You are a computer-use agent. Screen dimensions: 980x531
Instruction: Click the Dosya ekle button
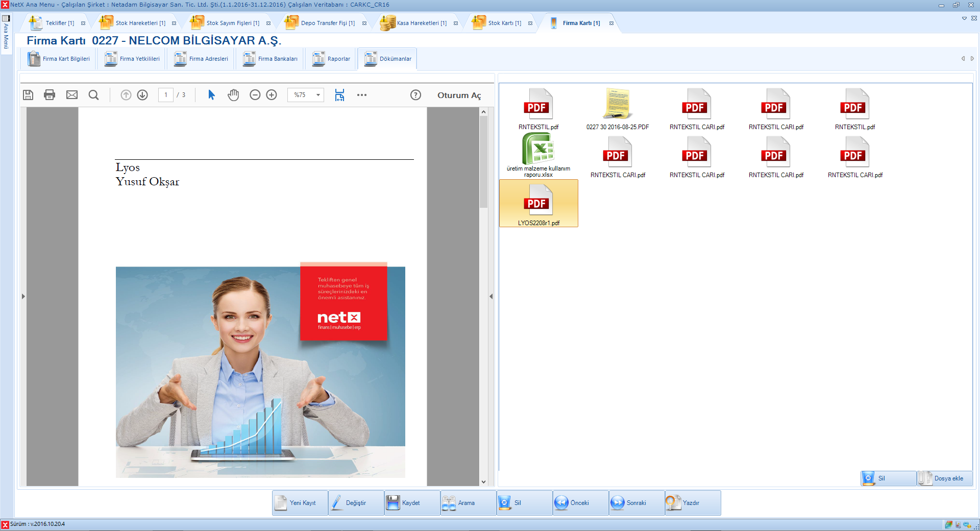pos(944,478)
